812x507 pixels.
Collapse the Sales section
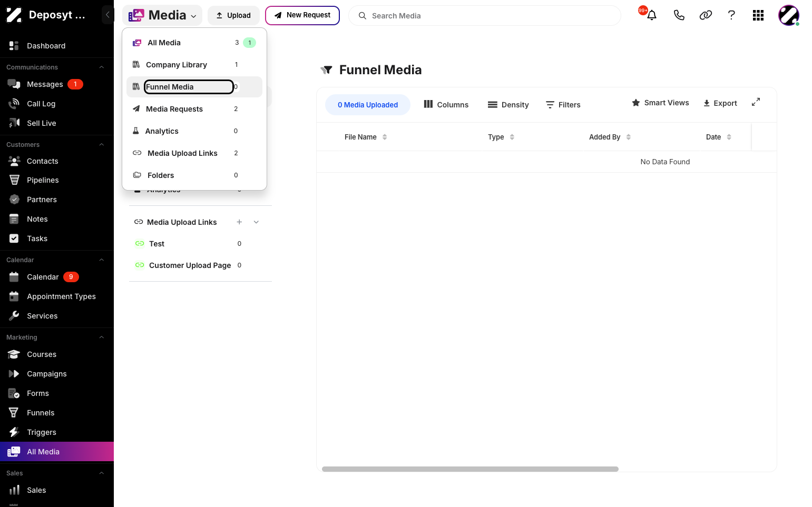(102, 473)
